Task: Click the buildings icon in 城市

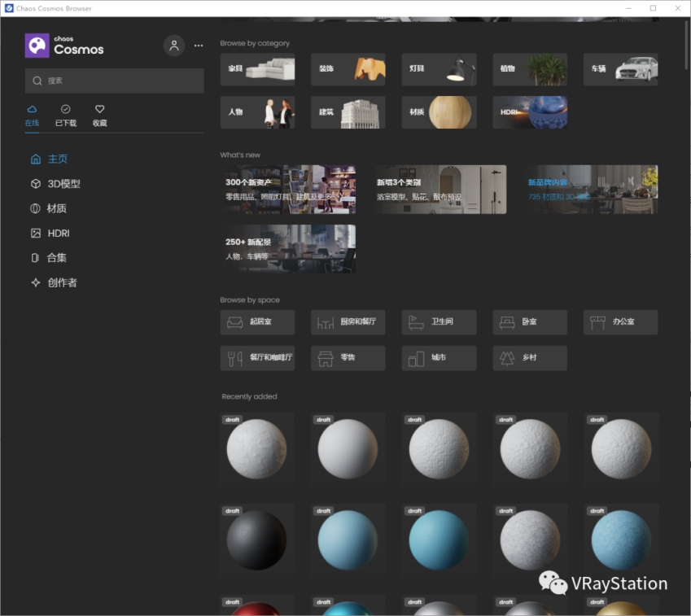Action: click(416, 358)
